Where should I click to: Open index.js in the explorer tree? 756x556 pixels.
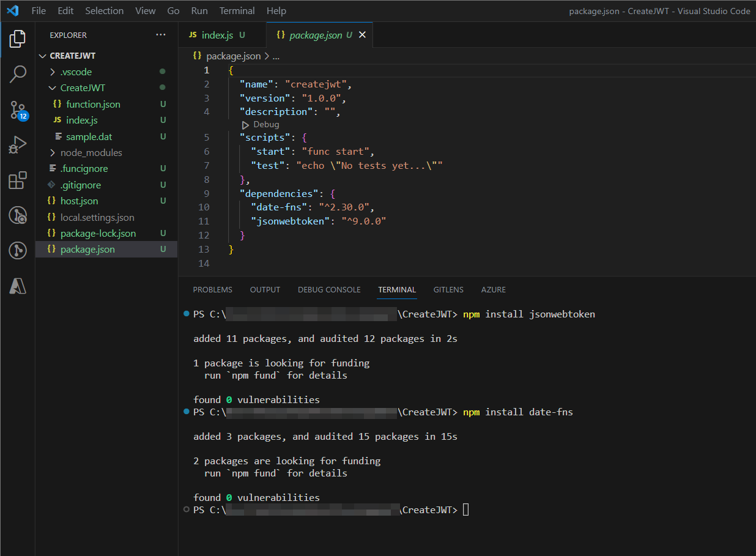click(x=106, y=120)
